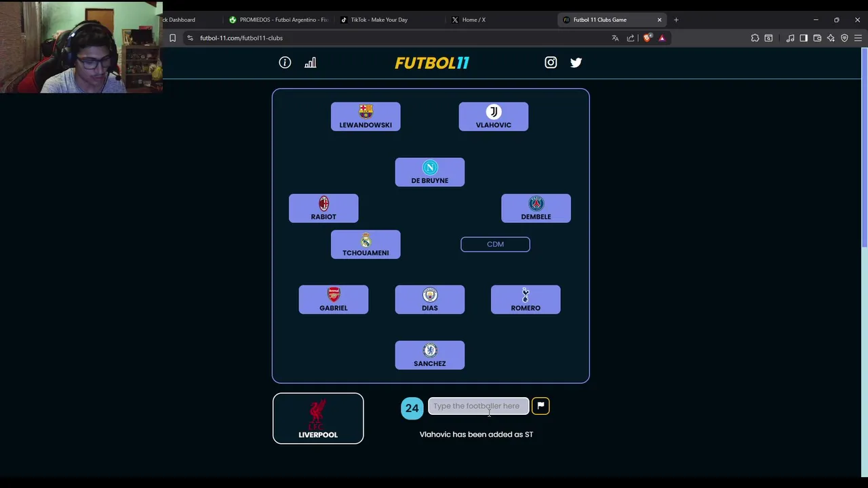Click the Arsenal crest on Gabriel card

coord(334,294)
